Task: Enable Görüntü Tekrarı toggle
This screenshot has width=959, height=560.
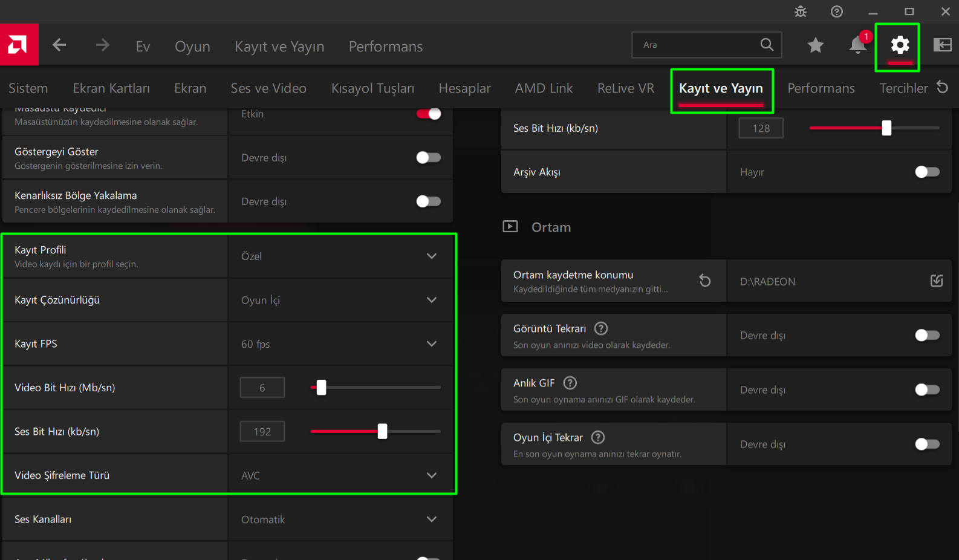Action: point(928,335)
